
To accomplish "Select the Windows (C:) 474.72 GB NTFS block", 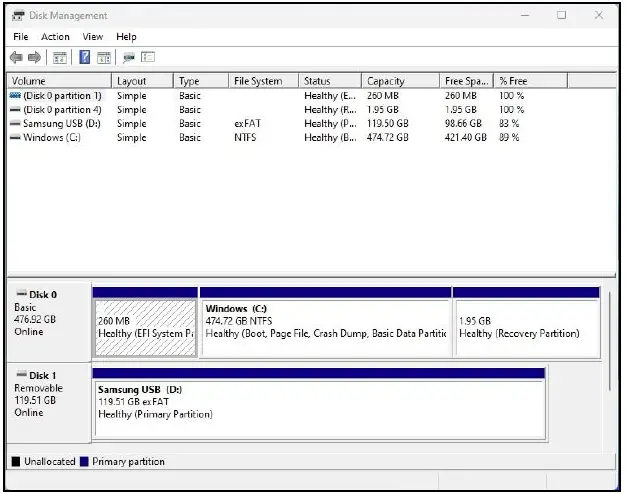I will coord(326,322).
